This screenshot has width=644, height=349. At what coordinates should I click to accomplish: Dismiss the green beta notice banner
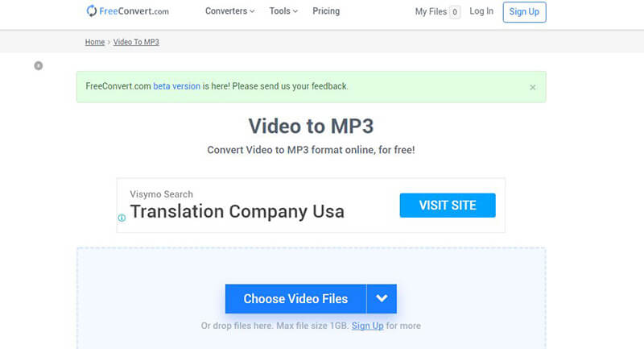point(532,87)
